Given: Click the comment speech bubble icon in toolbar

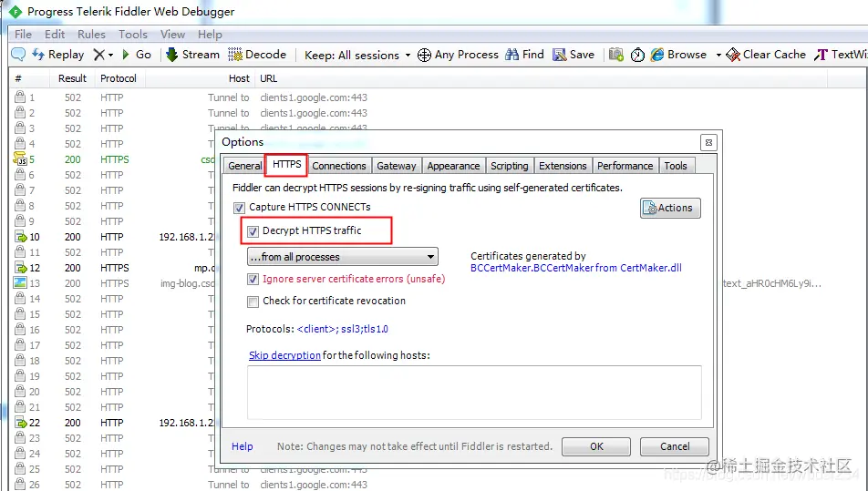Looking at the screenshot, I should (x=18, y=54).
